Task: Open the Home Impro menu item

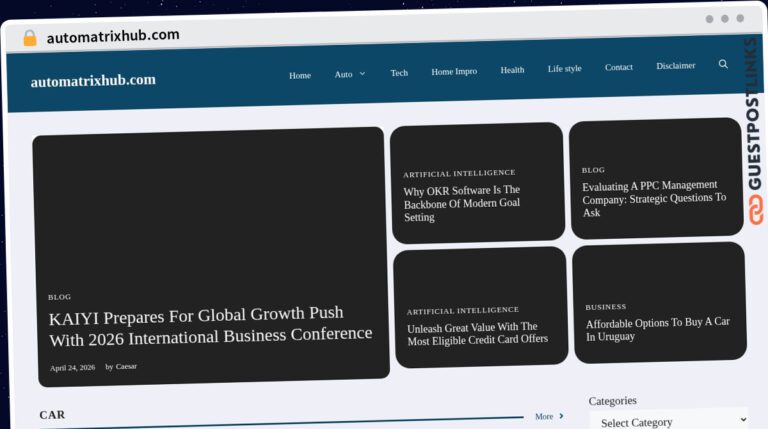Action: point(454,72)
